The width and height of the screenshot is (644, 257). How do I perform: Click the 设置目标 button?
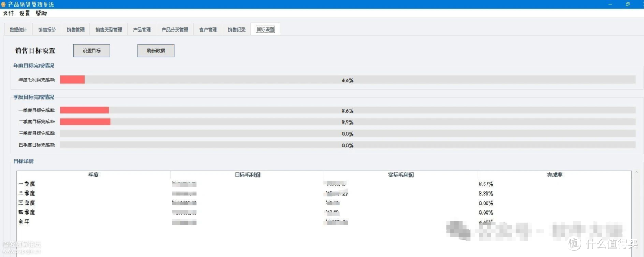[x=92, y=51]
